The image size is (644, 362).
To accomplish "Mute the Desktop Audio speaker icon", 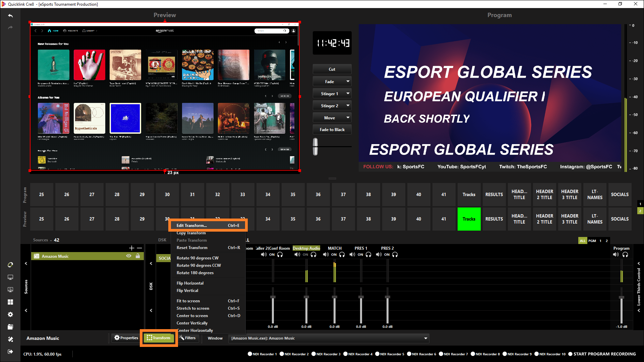I will pos(297,255).
